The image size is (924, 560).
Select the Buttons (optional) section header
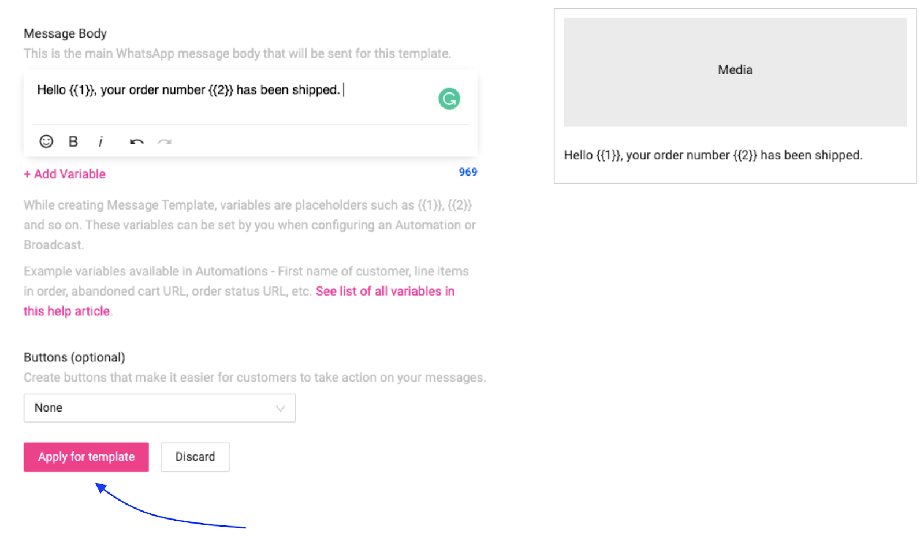pyautogui.click(x=74, y=357)
